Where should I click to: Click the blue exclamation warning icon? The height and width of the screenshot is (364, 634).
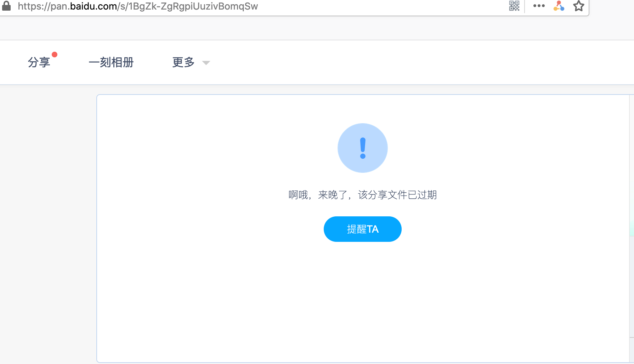pyautogui.click(x=363, y=148)
